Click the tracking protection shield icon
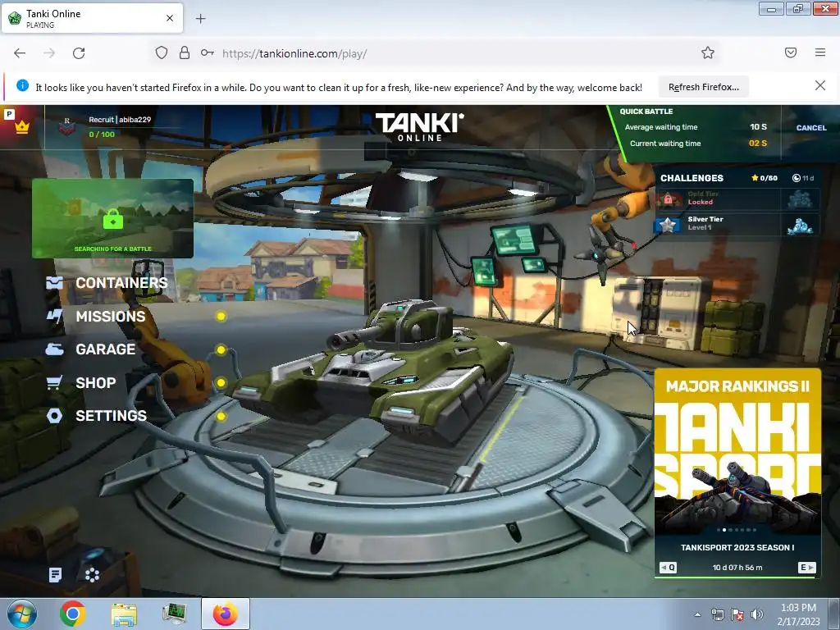 (x=162, y=52)
